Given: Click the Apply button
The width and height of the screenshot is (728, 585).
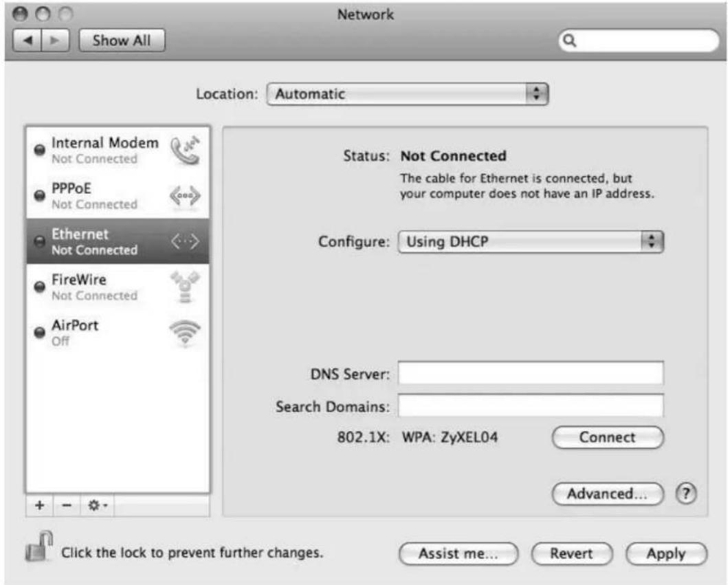Looking at the screenshot, I should [x=666, y=553].
